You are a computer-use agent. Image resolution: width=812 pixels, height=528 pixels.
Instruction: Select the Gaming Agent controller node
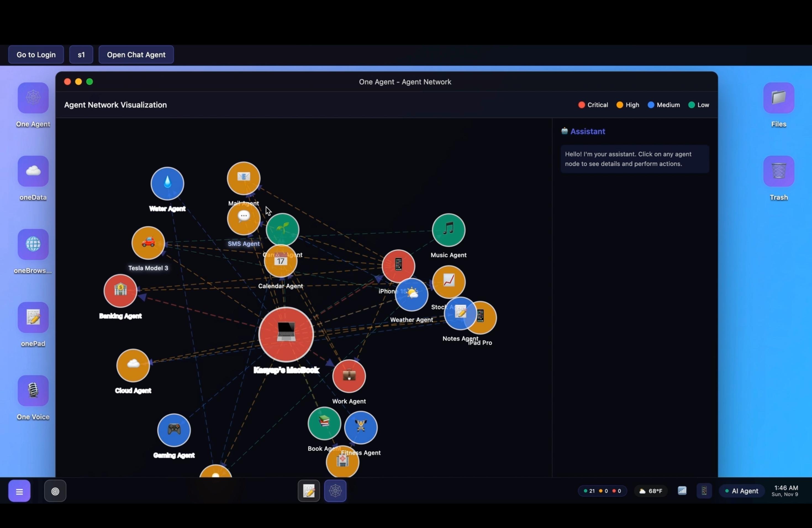(174, 430)
